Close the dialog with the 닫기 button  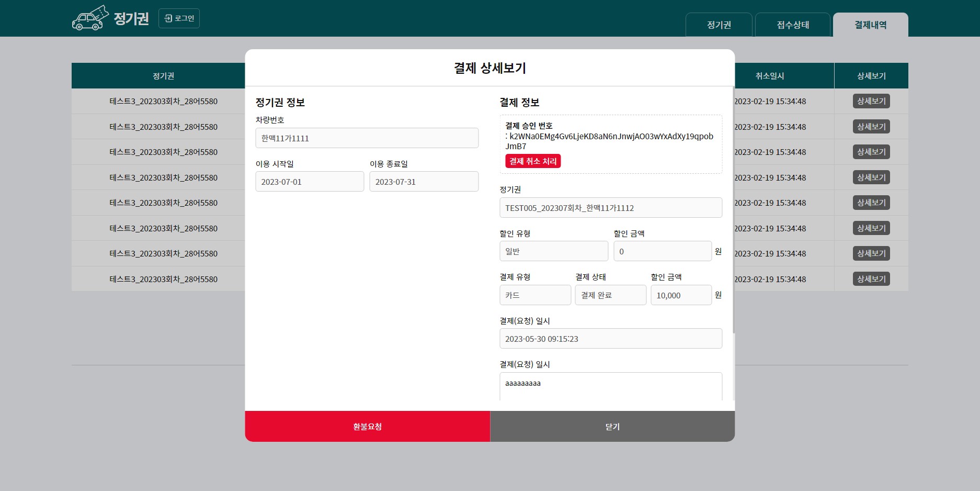click(612, 426)
